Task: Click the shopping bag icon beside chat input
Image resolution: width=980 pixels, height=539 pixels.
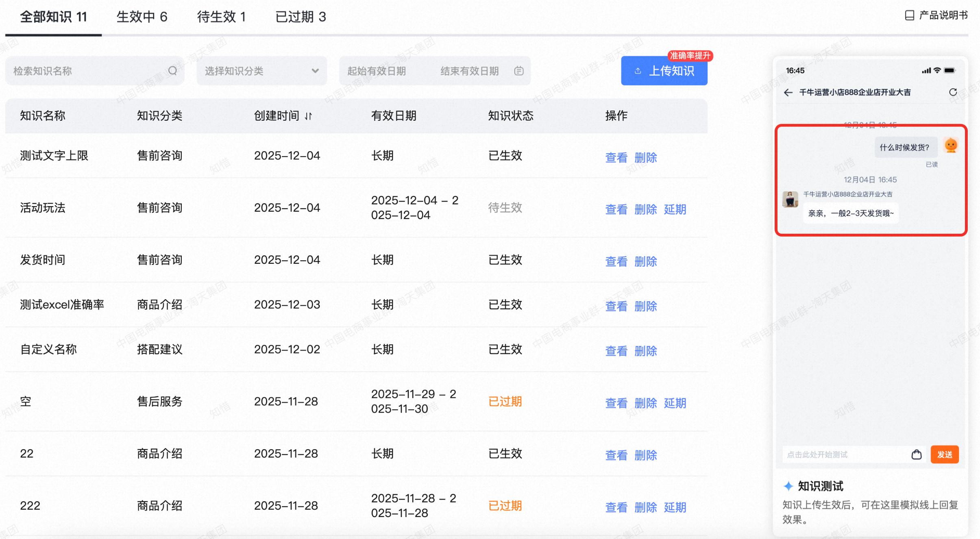Action: tap(916, 454)
